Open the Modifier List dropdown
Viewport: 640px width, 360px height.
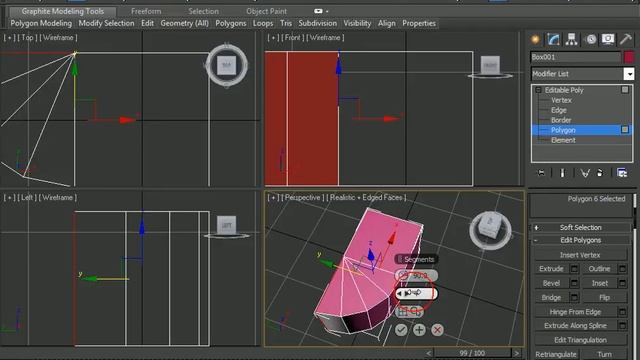click(629, 74)
